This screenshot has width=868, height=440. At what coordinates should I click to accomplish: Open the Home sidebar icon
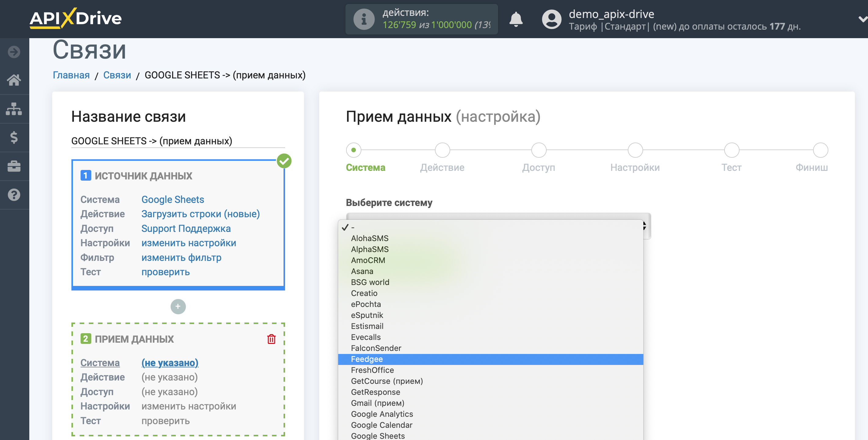click(x=14, y=80)
